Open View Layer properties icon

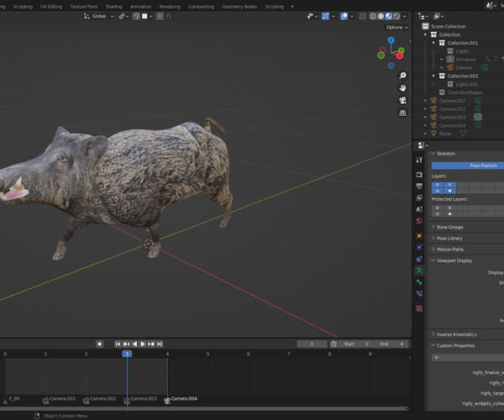pyautogui.click(x=419, y=197)
